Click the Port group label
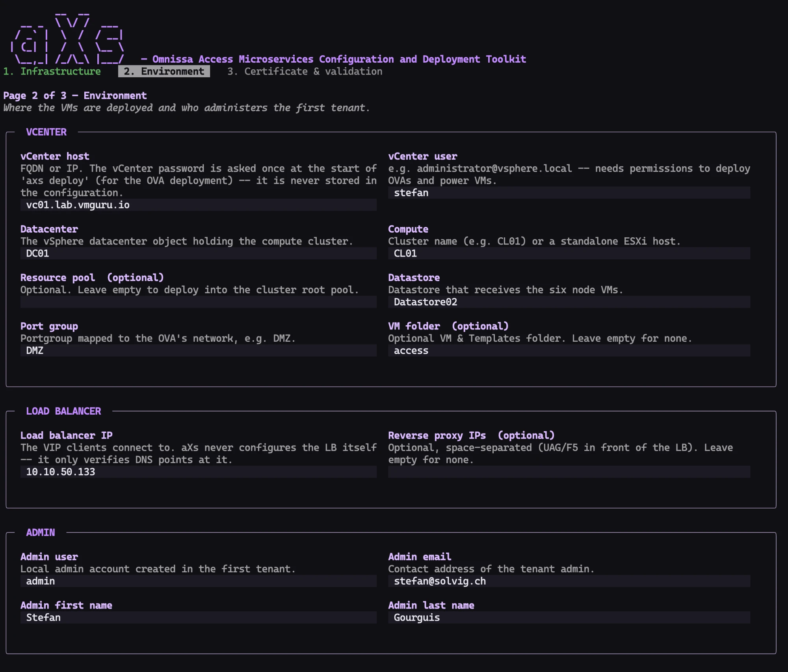Viewport: 788px width, 672px height. [x=49, y=326]
